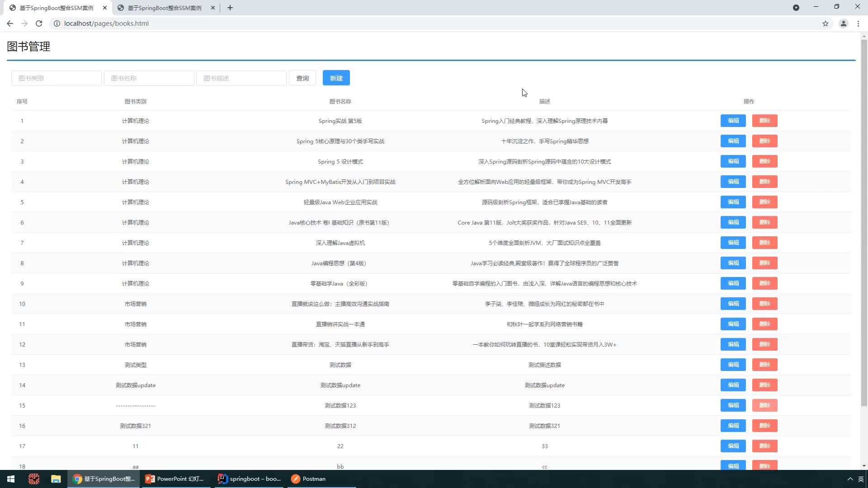Delete row 9 零基础学Java
868x488 pixels.
click(x=765, y=283)
